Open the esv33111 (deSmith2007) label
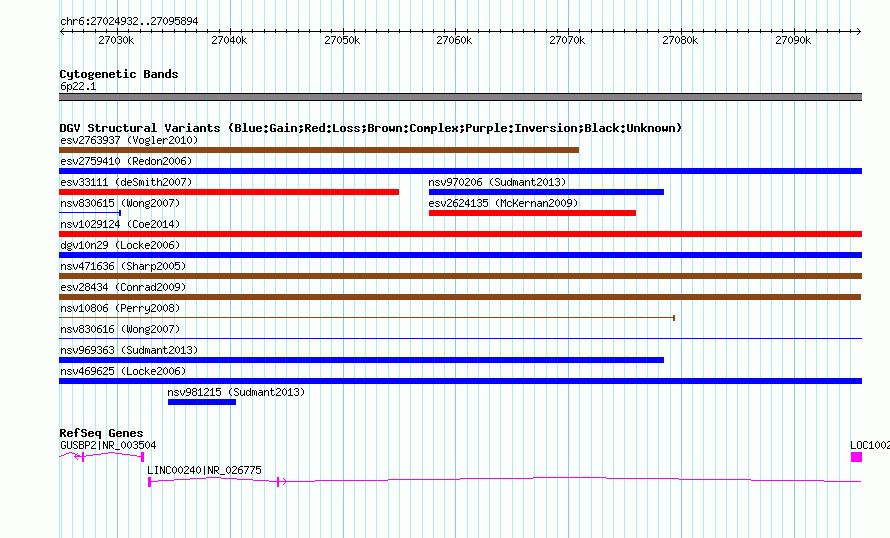The width and height of the screenshot is (890, 538). coord(126,182)
